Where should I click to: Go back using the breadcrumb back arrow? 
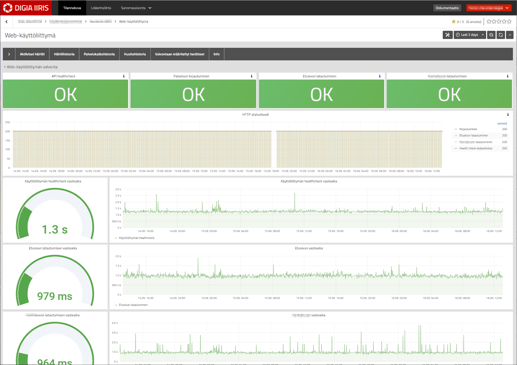[x=6, y=22]
